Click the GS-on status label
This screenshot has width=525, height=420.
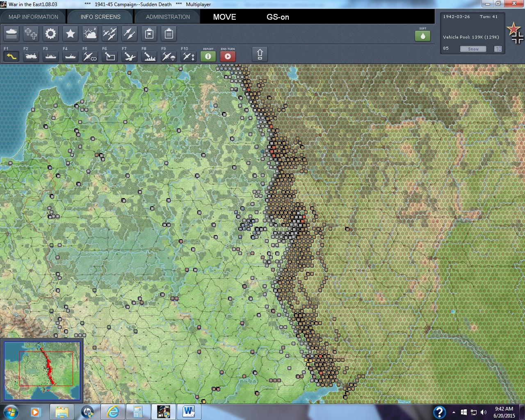pyautogui.click(x=278, y=17)
